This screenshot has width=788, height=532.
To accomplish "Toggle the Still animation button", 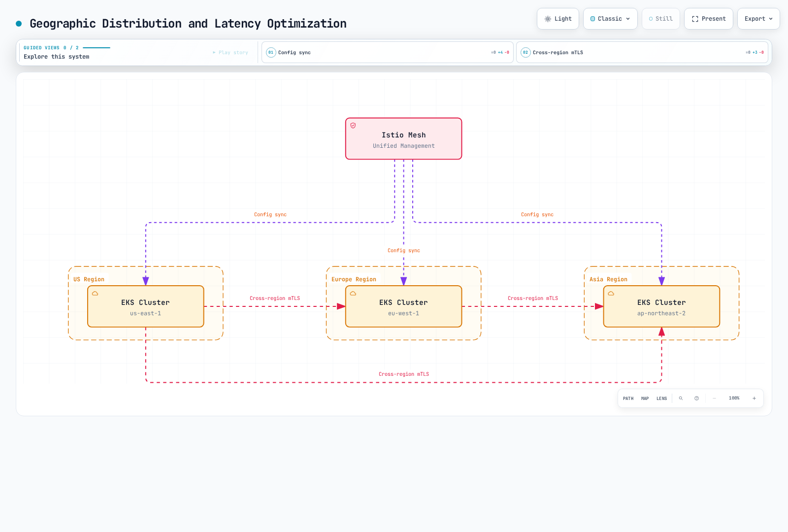I will coord(660,19).
